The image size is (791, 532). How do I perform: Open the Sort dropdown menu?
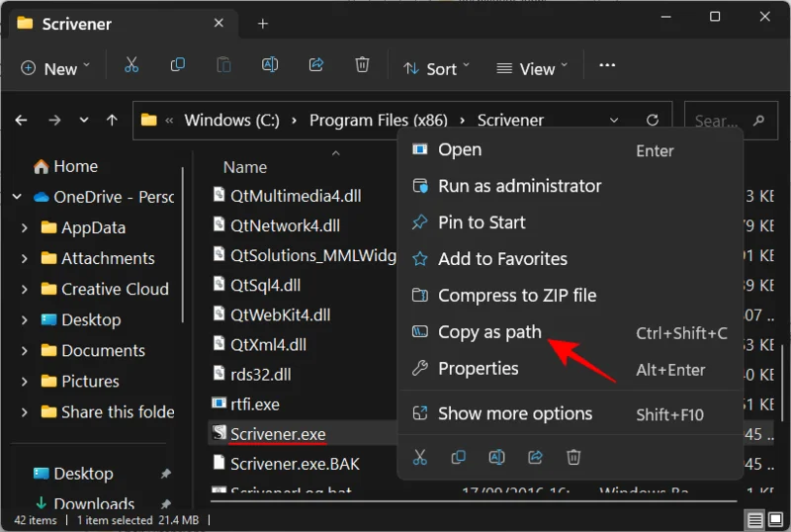[437, 68]
